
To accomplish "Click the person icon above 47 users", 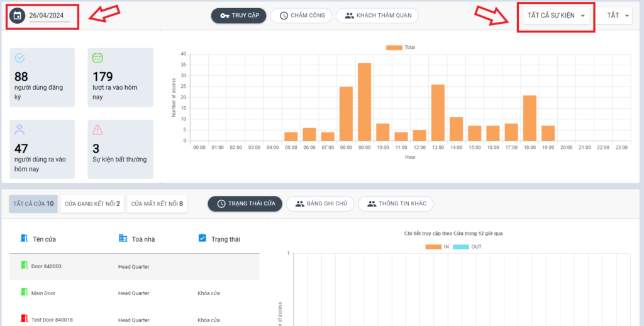I will [x=20, y=129].
